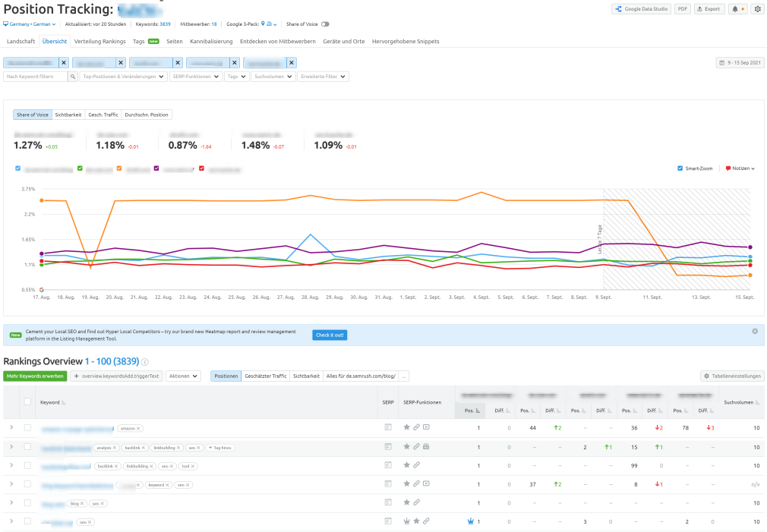Switch to Verteilung Rankings tab
This screenshot has height=532, width=767.
coord(99,42)
